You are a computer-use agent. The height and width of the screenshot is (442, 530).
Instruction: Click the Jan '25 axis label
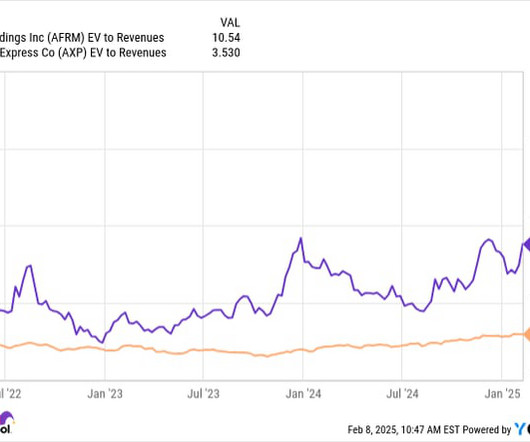point(502,394)
